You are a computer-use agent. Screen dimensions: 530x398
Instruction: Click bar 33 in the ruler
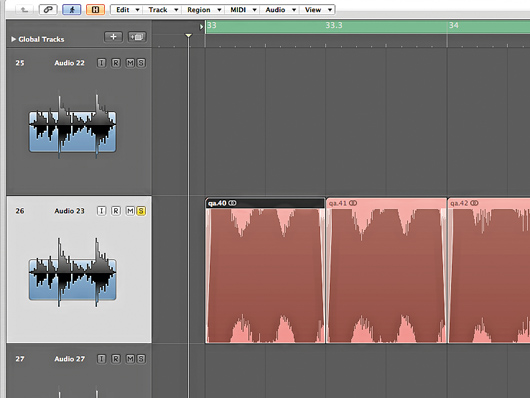click(212, 25)
